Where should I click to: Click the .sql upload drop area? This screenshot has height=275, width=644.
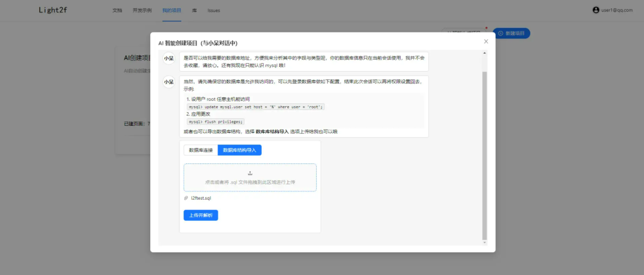[x=250, y=178]
